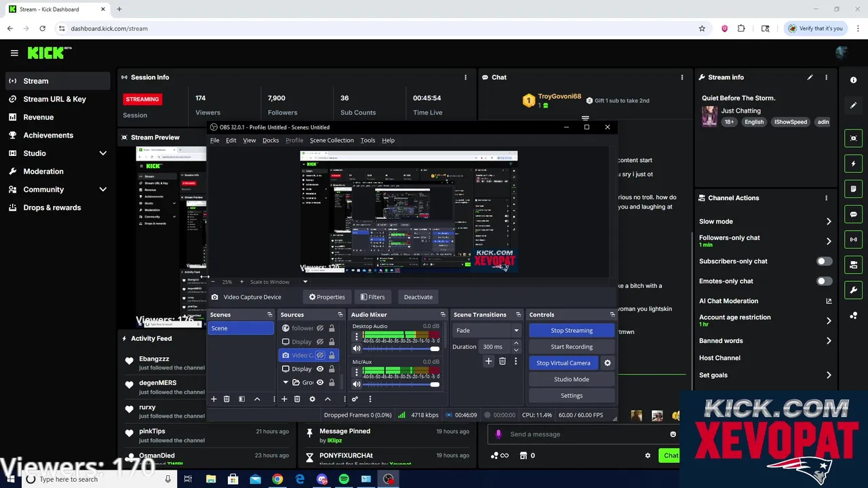Screen dimensions: 868x488
Task: Mute Desktop Audio speaker icon
Action: tap(357, 348)
